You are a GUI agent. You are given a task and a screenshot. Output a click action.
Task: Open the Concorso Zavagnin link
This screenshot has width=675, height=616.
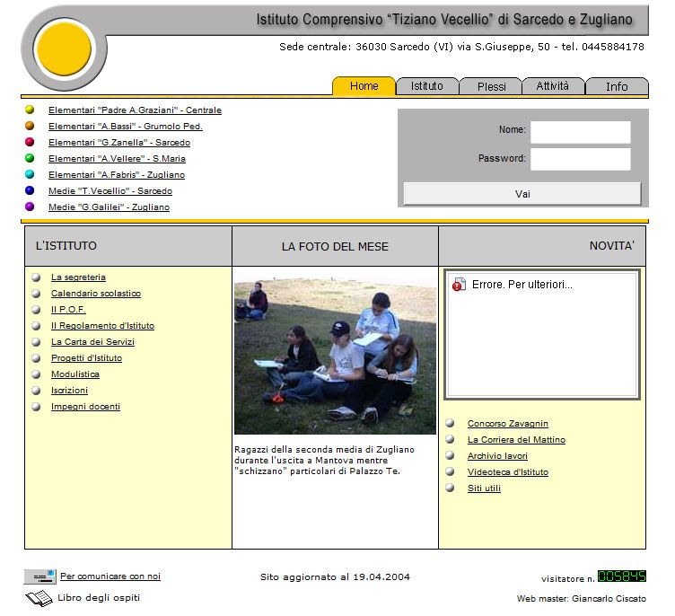[x=507, y=424]
